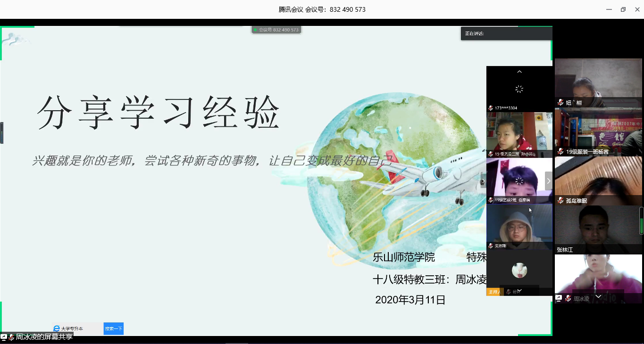
Task: Click the muted mic icon for 宋宗刚
Action: click(x=491, y=246)
